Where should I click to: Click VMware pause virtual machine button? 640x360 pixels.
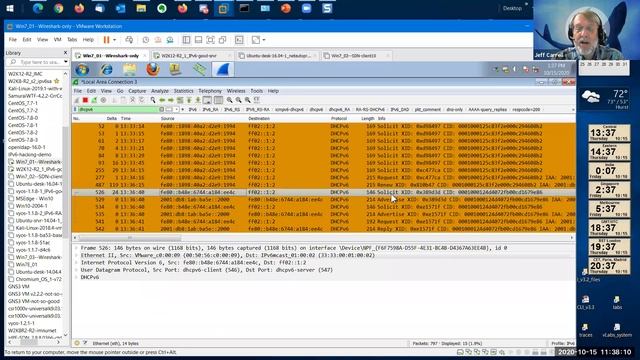[x=107, y=40]
